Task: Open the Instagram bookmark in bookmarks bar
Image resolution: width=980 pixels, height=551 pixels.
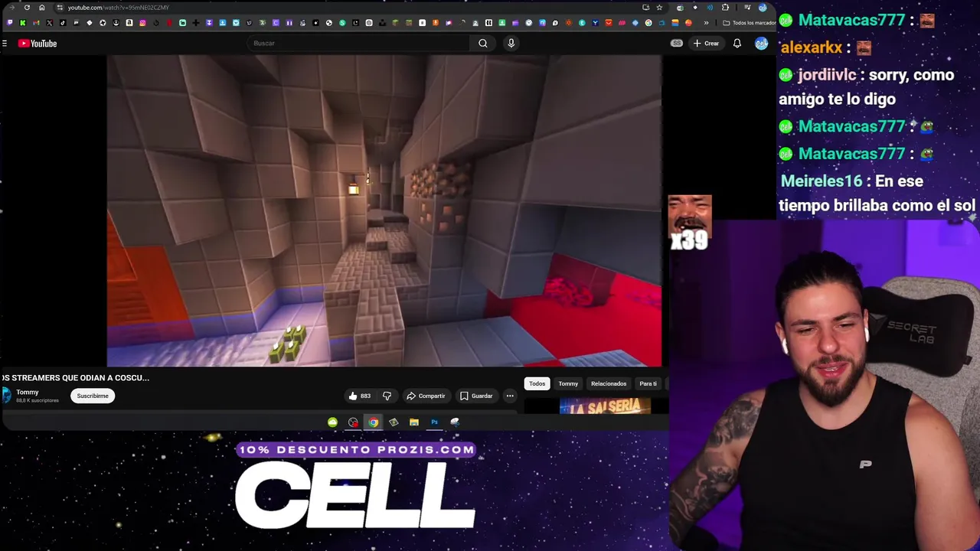Action: point(142,23)
